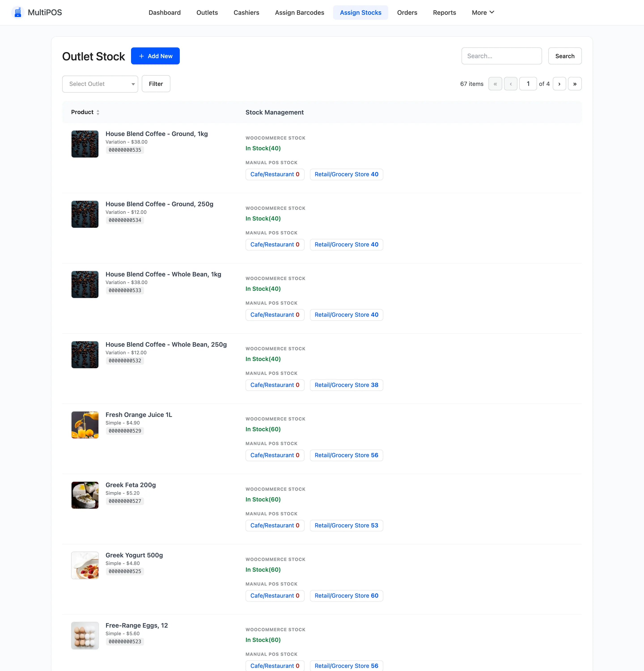Image resolution: width=644 pixels, height=671 pixels.
Task: Click the Add New button
Action: (155, 56)
